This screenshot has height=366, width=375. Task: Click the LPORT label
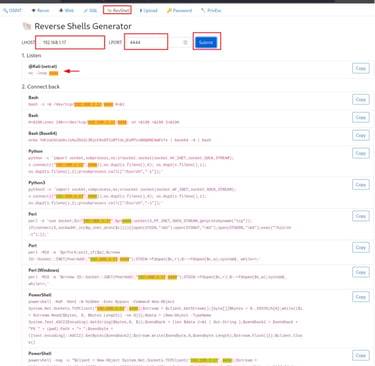(x=115, y=42)
